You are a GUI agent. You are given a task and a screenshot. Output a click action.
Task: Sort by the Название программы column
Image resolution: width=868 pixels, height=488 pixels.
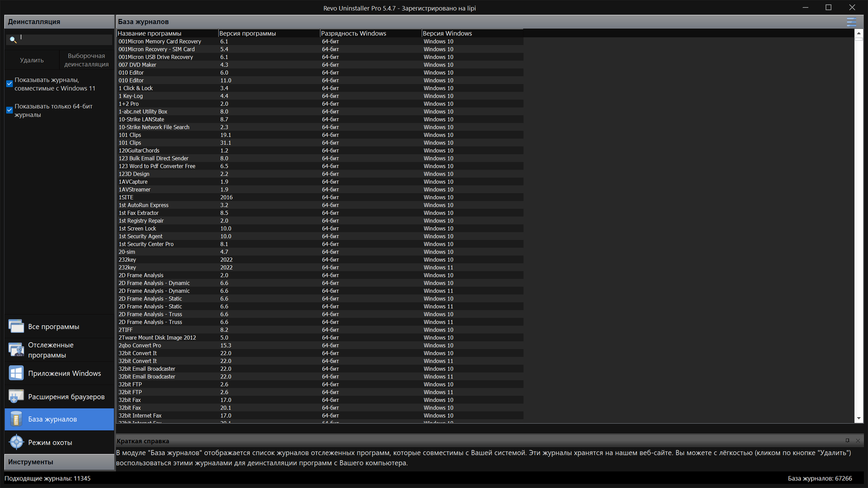(x=167, y=33)
